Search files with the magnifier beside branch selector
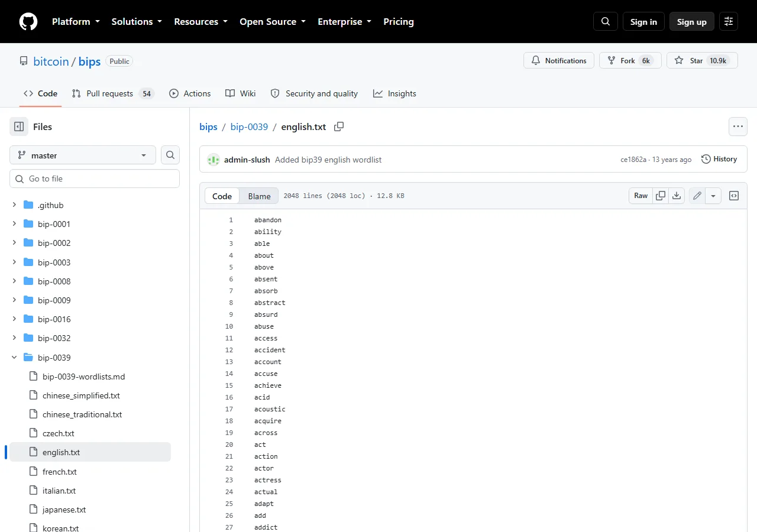The height and width of the screenshot is (532, 757). tap(170, 155)
